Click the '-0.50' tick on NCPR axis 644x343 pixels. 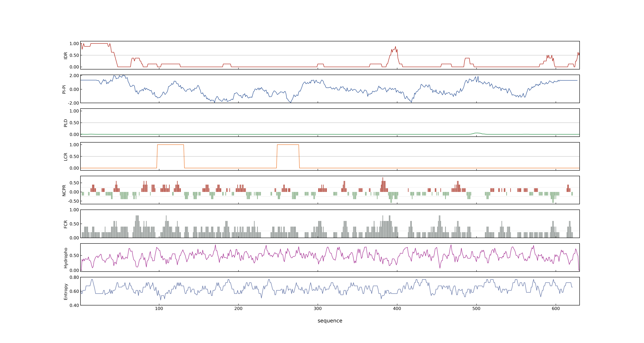[73, 201]
